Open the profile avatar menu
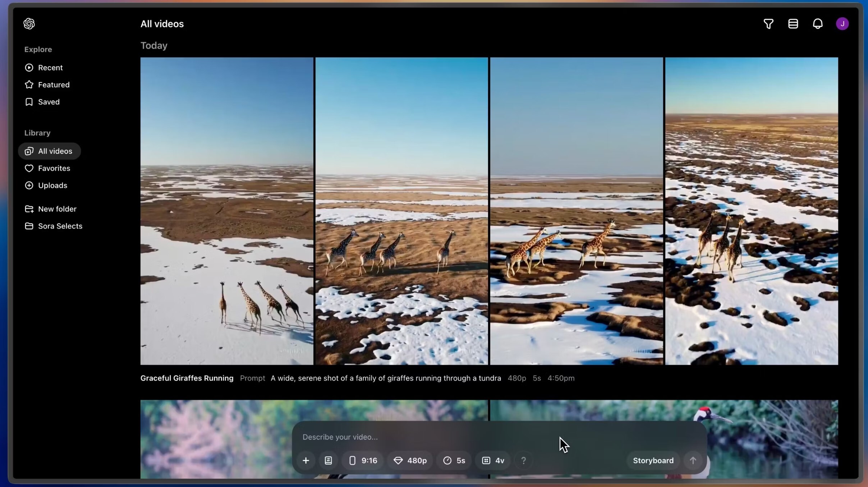 pyautogui.click(x=842, y=23)
